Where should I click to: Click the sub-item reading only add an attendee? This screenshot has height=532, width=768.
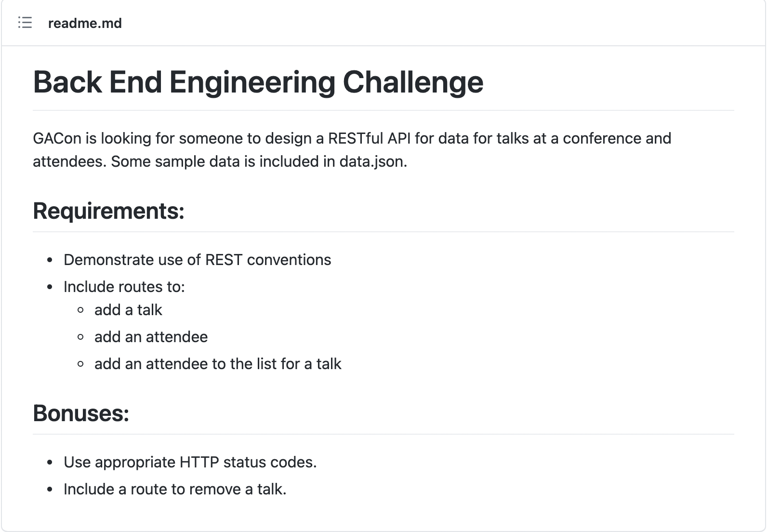tap(151, 337)
